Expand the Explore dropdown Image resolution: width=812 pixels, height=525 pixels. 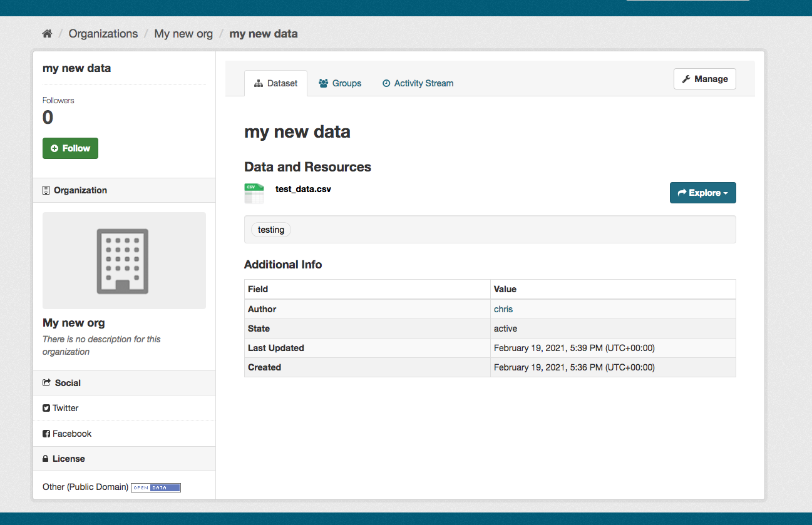pos(703,193)
